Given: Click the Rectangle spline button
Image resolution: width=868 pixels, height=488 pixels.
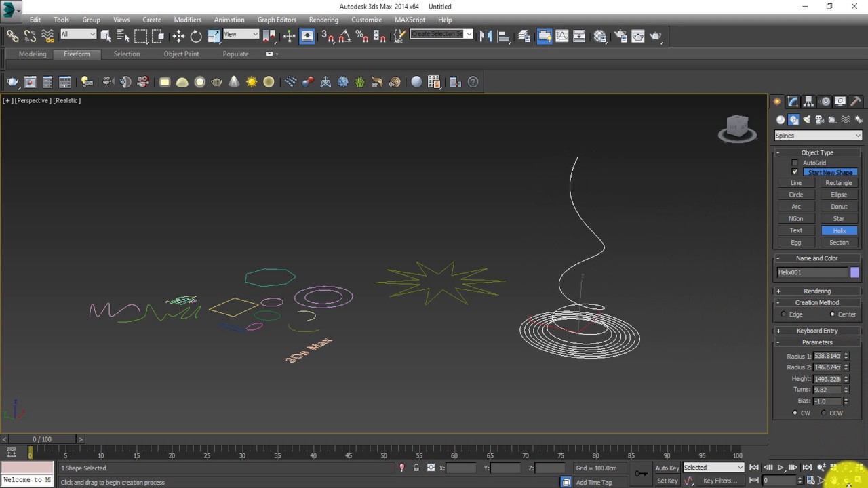Looking at the screenshot, I should (x=839, y=183).
